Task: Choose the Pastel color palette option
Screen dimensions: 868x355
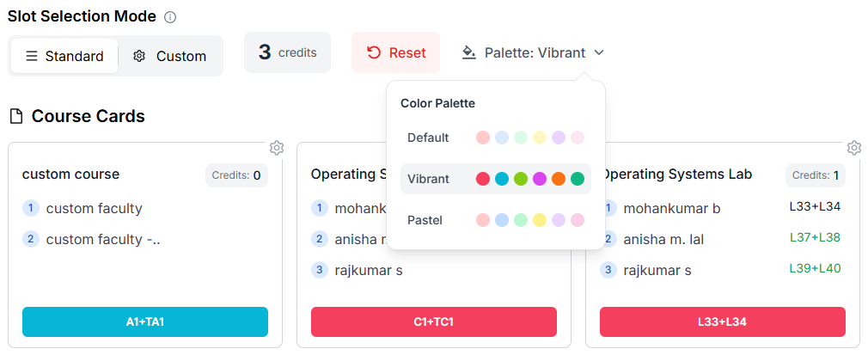Action: [x=495, y=220]
